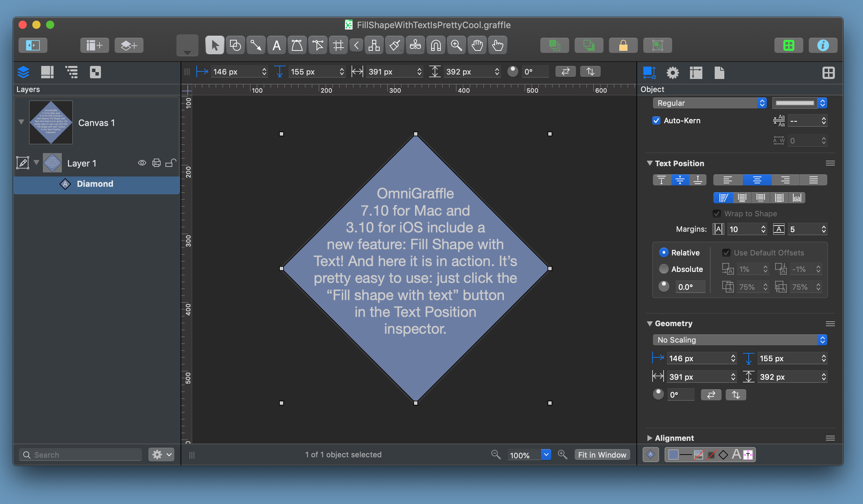Click Send to Back button
This screenshot has width=863, height=504.
(589, 45)
